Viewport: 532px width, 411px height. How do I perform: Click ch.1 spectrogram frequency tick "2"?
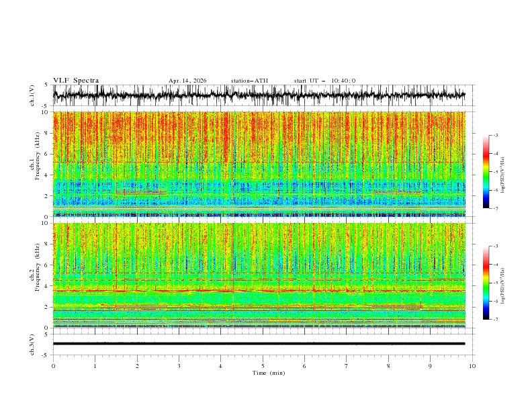pyautogui.click(x=46, y=195)
